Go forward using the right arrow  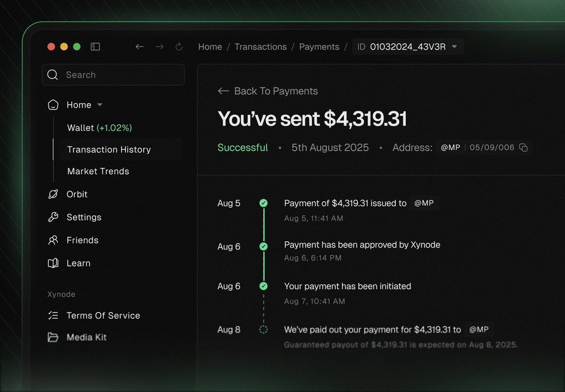tap(160, 47)
